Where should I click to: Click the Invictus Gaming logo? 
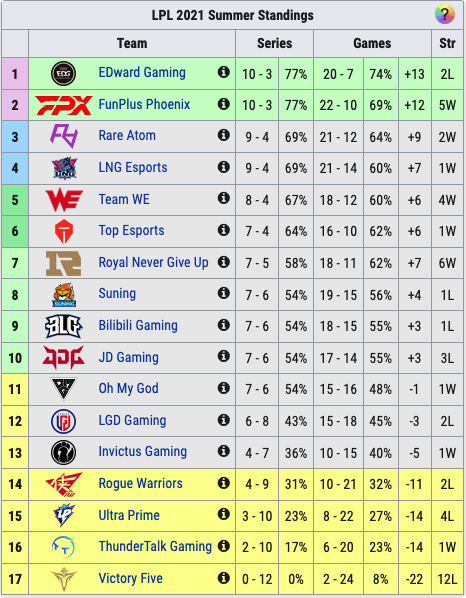pos(64,453)
